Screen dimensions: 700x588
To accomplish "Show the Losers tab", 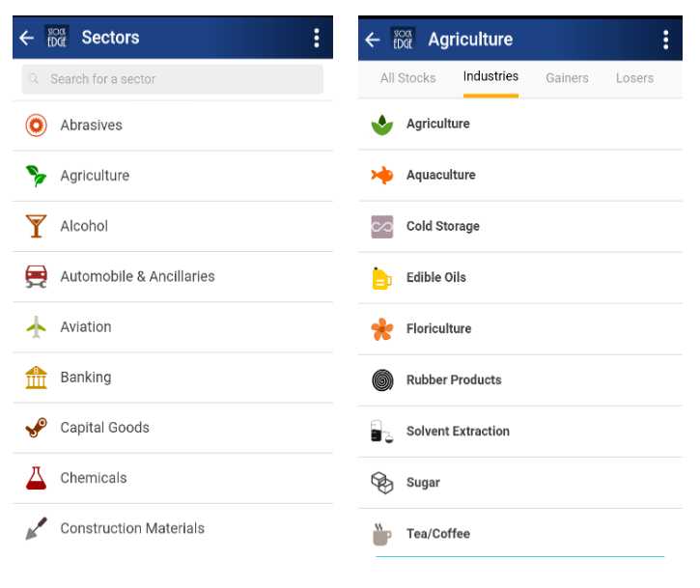I will tap(634, 78).
